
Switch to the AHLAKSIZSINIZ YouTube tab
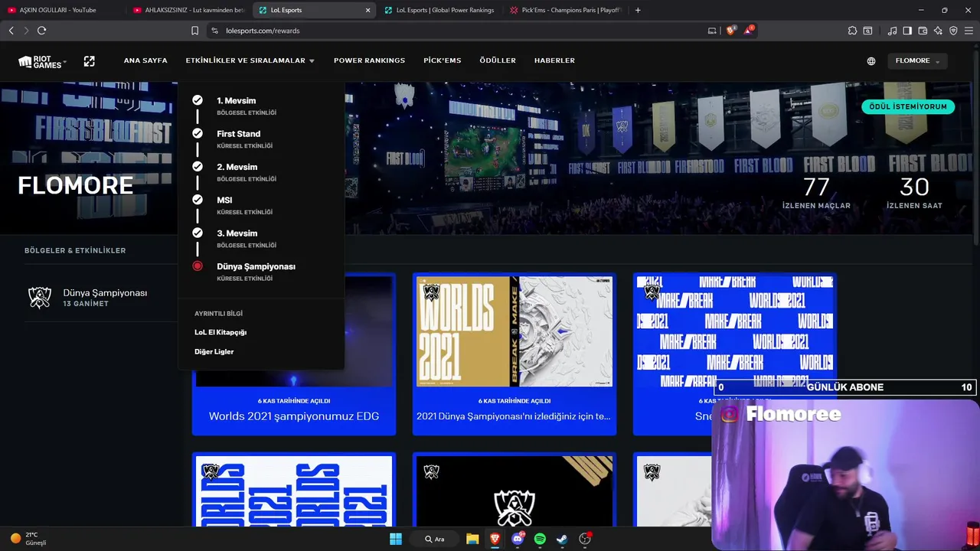(x=188, y=10)
